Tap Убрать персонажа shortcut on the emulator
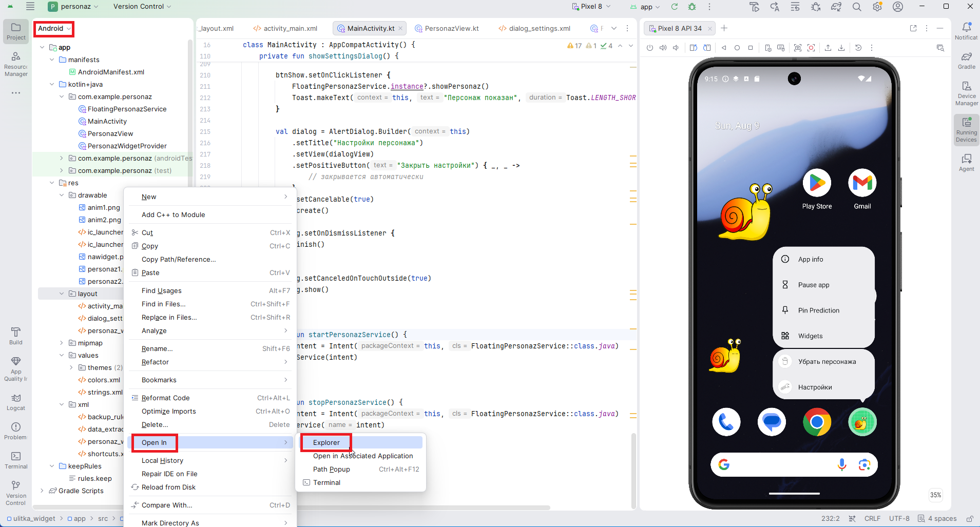 tap(823, 362)
